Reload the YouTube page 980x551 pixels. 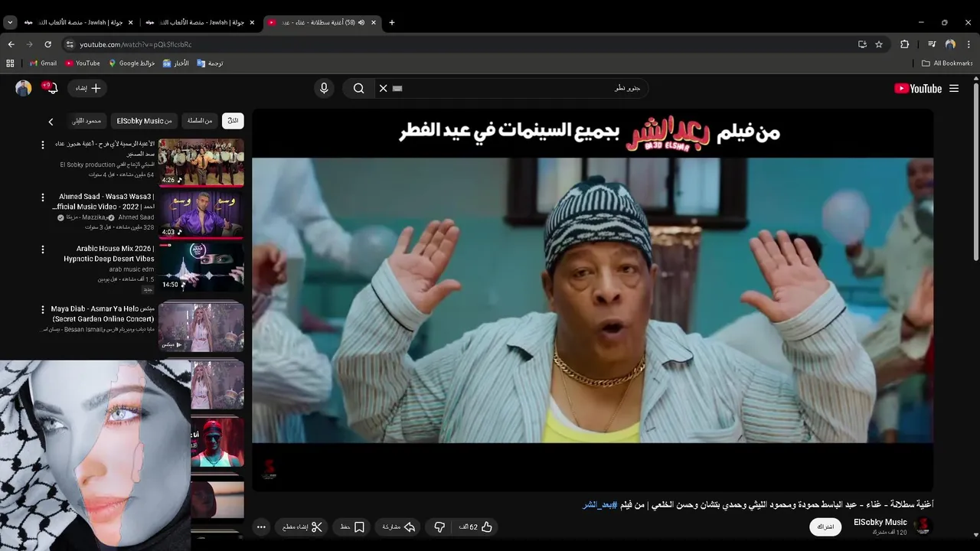click(x=47, y=44)
